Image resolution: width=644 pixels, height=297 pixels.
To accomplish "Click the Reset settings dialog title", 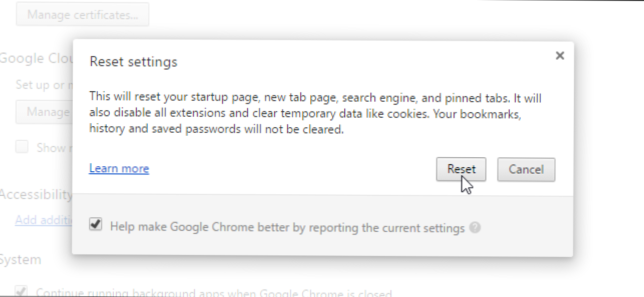I will click(x=133, y=62).
